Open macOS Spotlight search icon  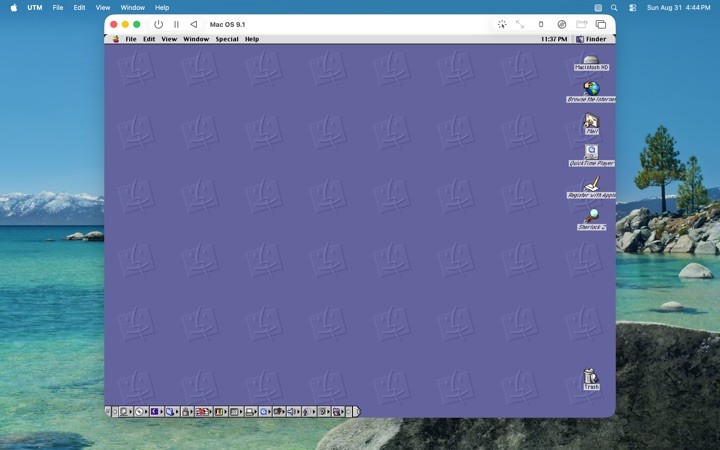coord(614,7)
